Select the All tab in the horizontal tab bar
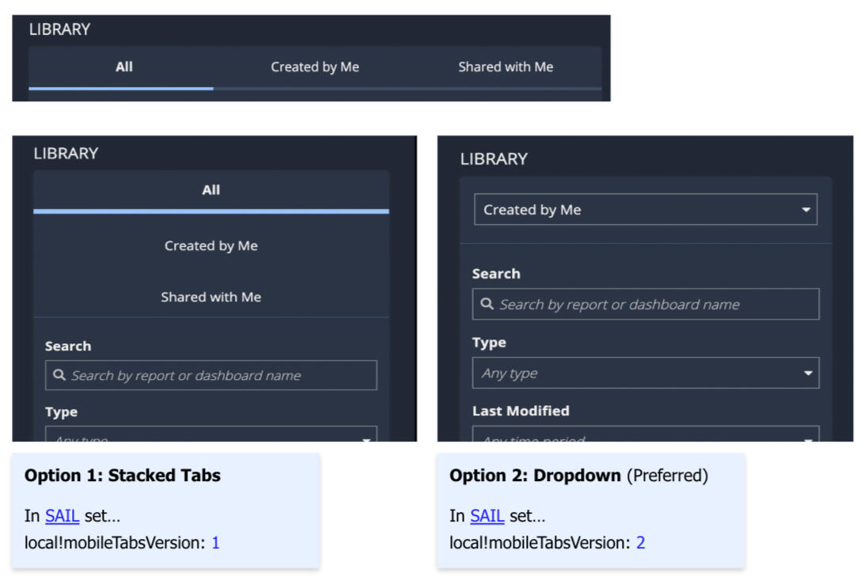Image resolution: width=868 pixels, height=588 pixels. [x=124, y=67]
